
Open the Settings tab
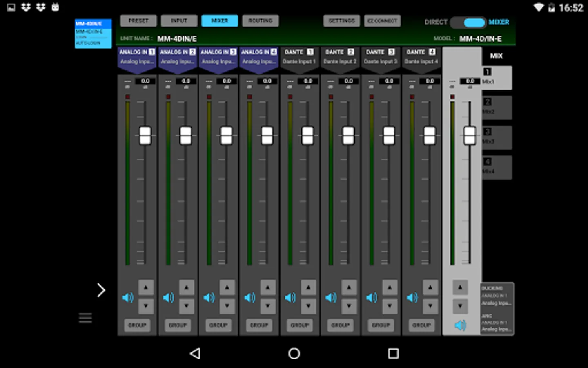(x=342, y=21)
